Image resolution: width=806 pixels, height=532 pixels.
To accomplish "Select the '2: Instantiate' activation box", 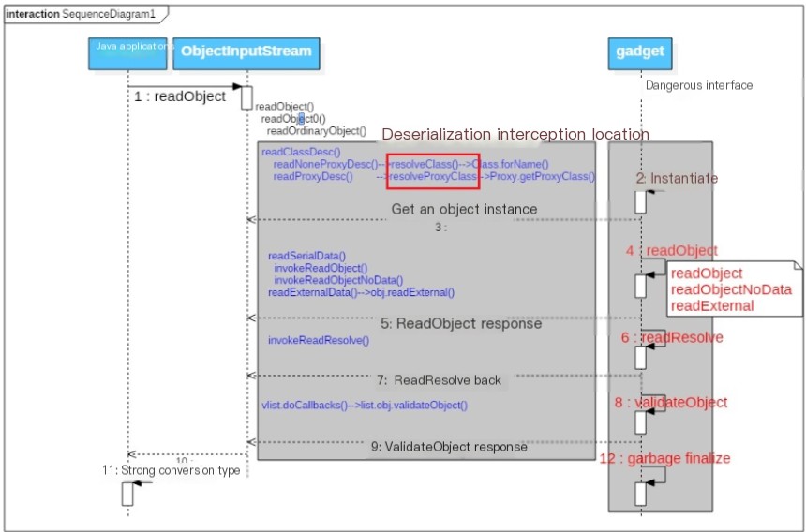I will pyautogui.click(x=640, y=201).
